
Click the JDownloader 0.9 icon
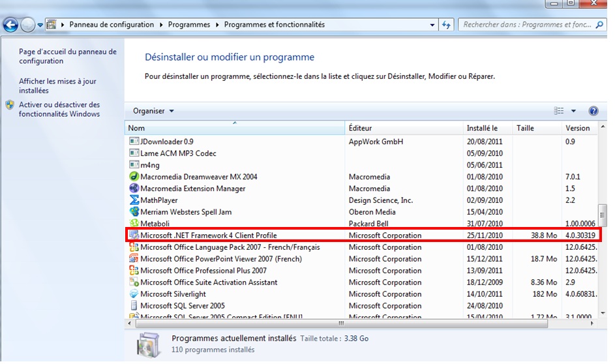[134, 141]
